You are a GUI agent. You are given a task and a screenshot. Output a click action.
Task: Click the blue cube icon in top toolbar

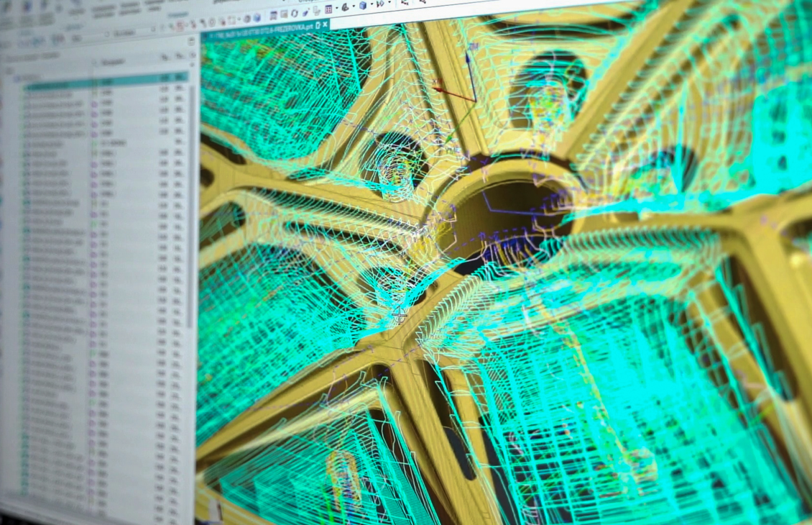pyautogui.click(x=362, y=6)
